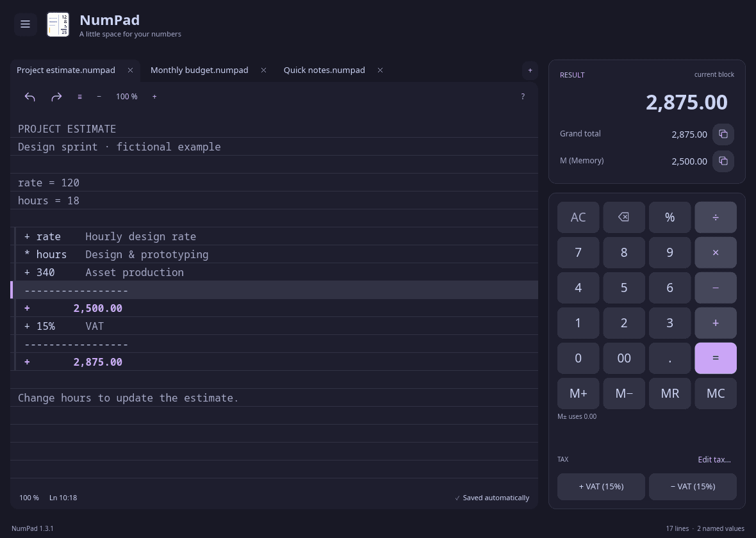Image resolution: width=756 pixels, height=538 pixels.
Task: Click the 'rate = 120' line
Action: click(274, 183)
